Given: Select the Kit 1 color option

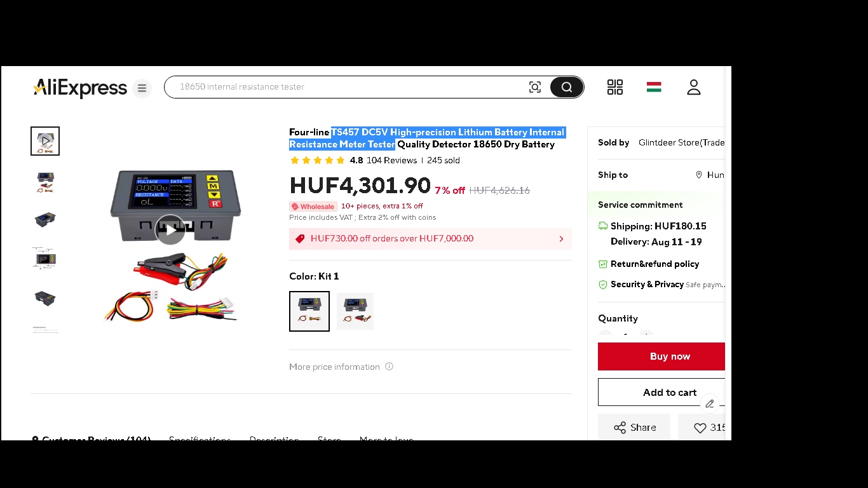Looking at the screenshot, I should pos(309,311).
